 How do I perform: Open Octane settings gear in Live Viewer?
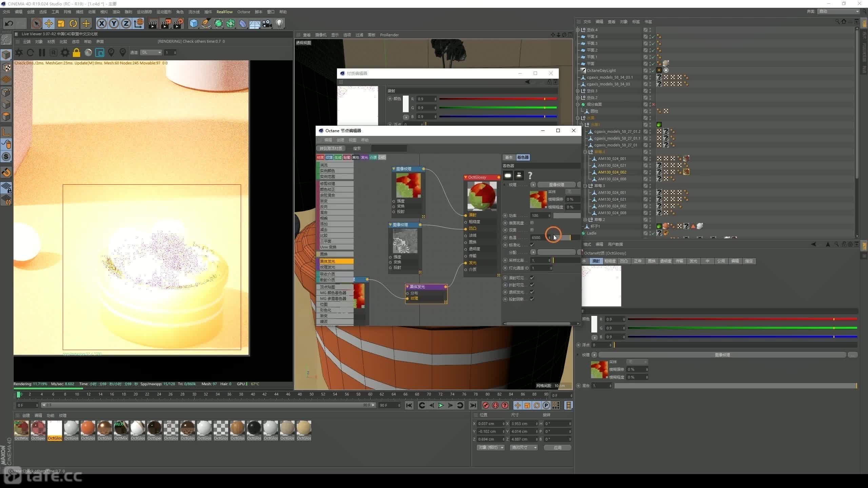[65, 53]
